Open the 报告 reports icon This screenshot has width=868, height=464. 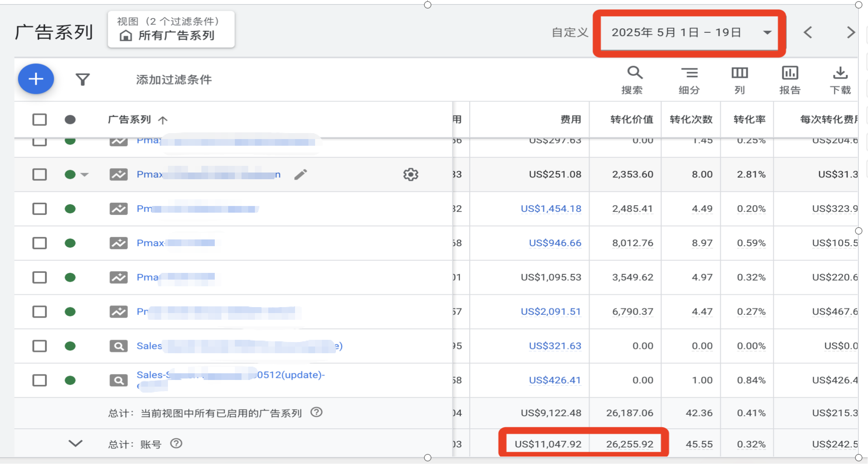790,79
